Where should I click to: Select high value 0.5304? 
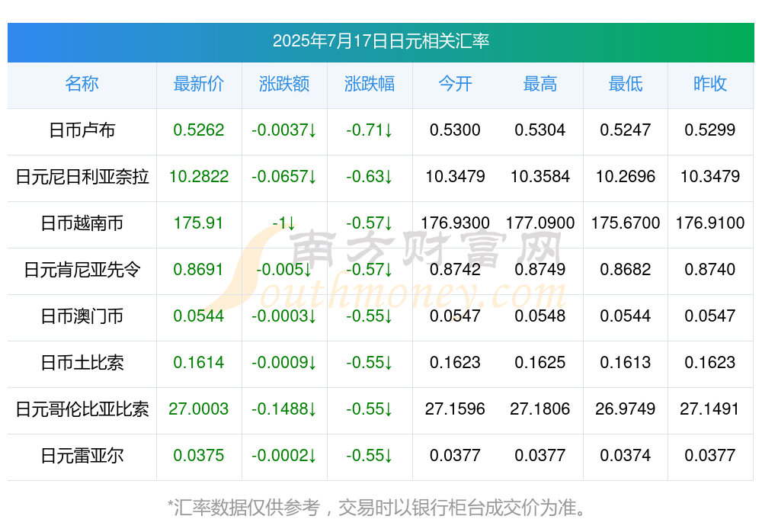pyautogui.click(x=540, y=130)
